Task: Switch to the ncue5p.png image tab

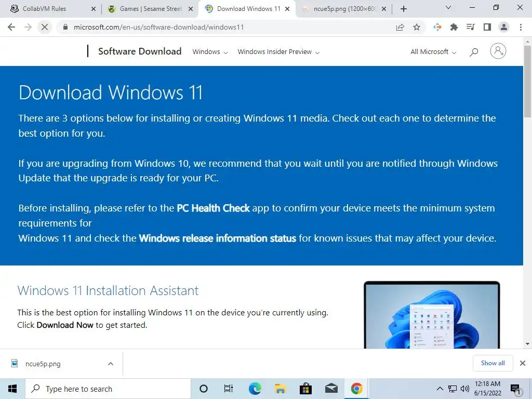Action: pyautogui.click(x=344, y=9)
